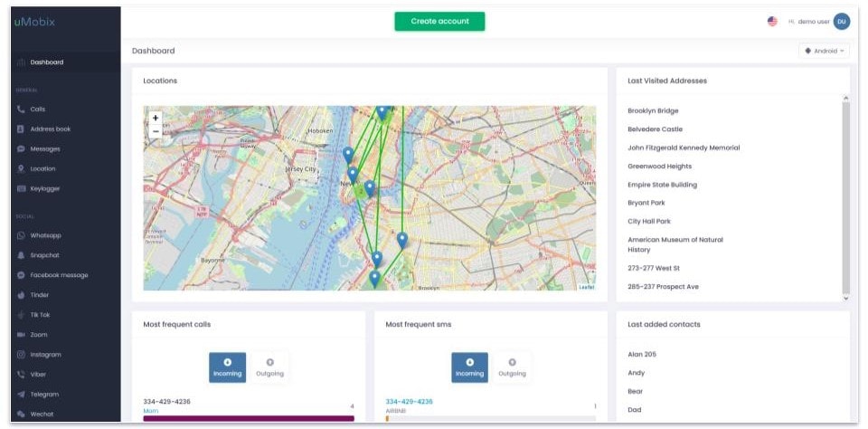Click the DU user avatar

tap(842, 22)
